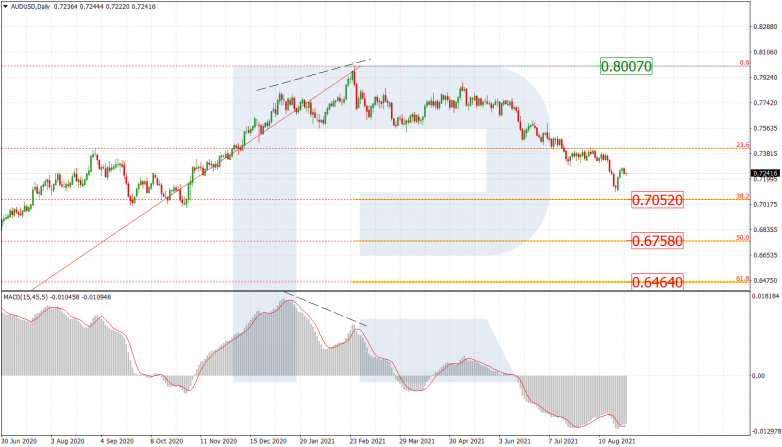This screenshot has height=447, width=782.
Task: Click the 4 Sep 2020 date label
Action: point(117,442)
